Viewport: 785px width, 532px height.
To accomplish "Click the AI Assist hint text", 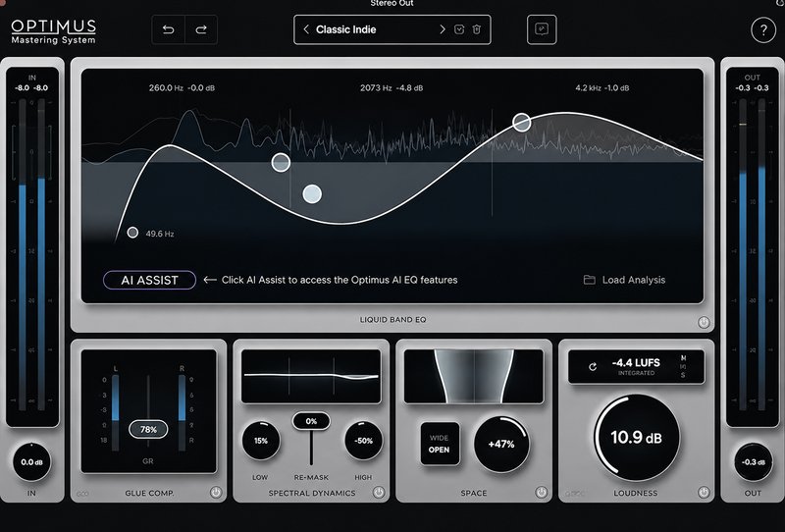I will point(340,280).
